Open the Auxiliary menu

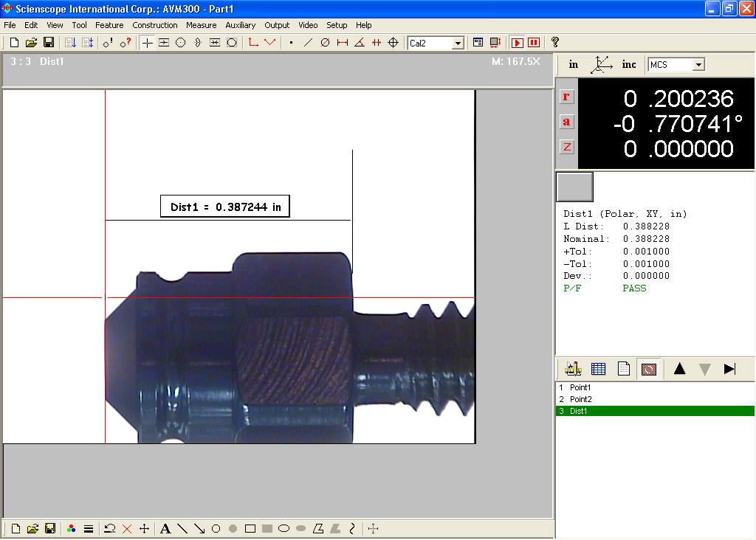click(240, 25)
